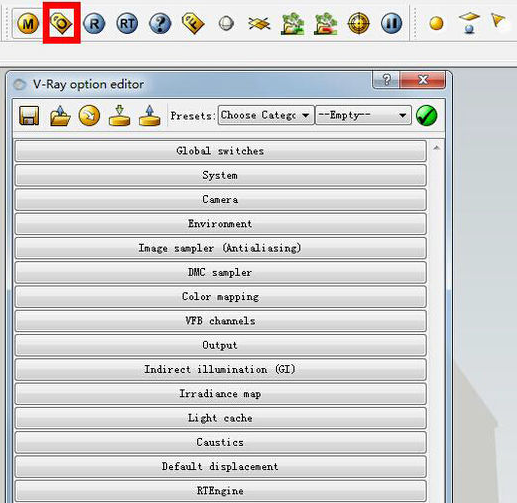Click the title bar help question button
517x503 pixels.
pos(386,80)
